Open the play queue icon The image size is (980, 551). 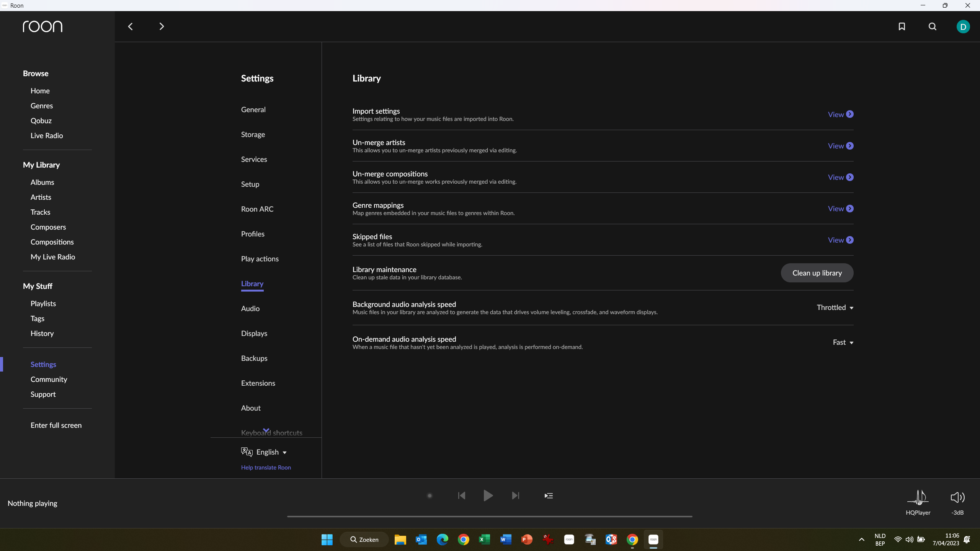(549, 496)
